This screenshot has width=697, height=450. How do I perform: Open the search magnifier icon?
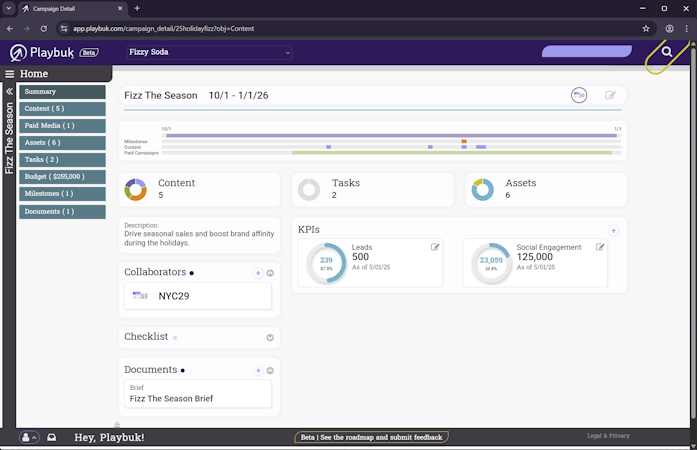click(x=666, y=52)
